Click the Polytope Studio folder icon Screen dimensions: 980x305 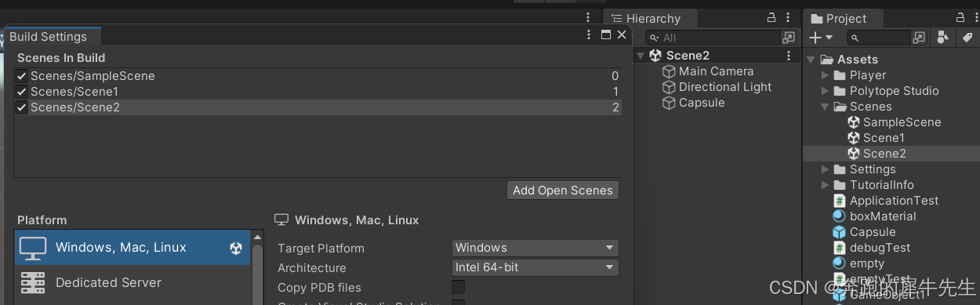coord(840,91)
